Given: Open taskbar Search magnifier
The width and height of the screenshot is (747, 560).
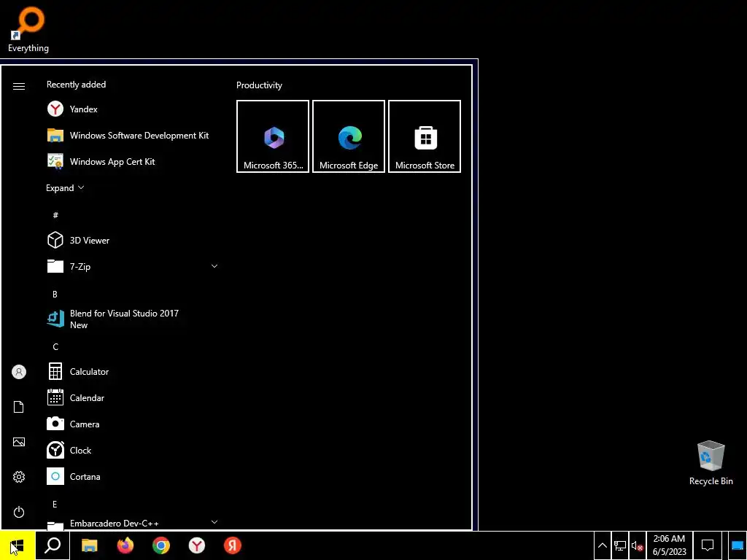Looking at the screenshot, I should (x=53, y=545).
